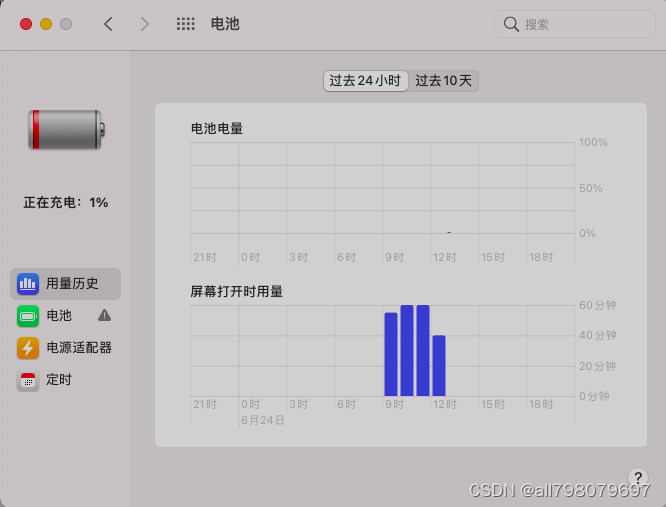Click the shortest usage bar at 12时

pyautogui.click(x=439, y=366)
